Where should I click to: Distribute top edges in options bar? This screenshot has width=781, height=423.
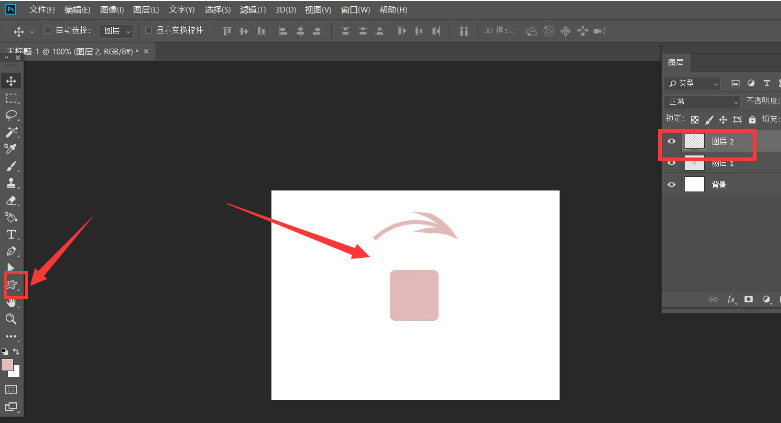[x=345, y=31]
